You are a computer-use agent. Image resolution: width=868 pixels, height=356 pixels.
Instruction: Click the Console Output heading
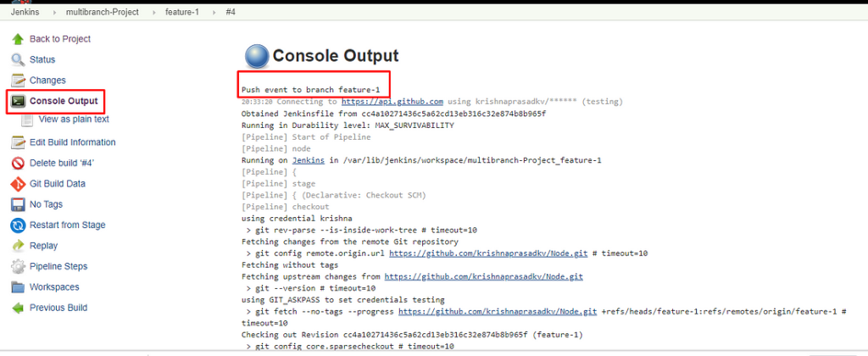point(336,56)
